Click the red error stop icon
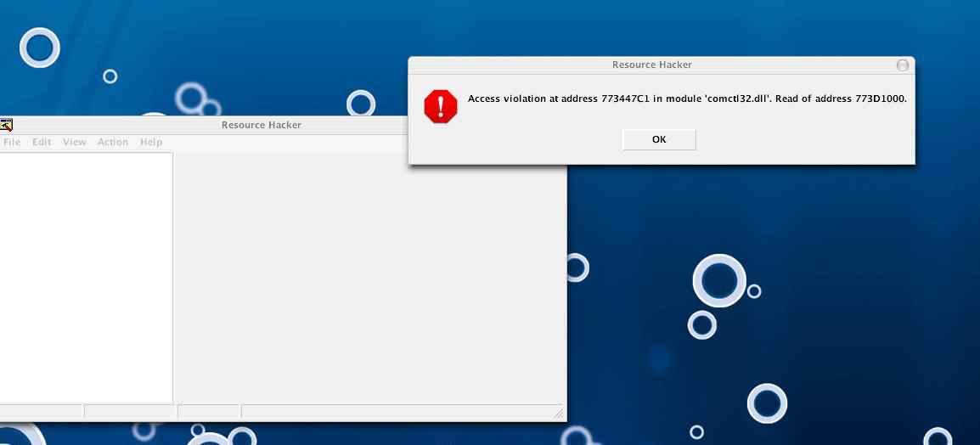The height and width of the screenshot is (445, 980). click(x=441, y=106)
